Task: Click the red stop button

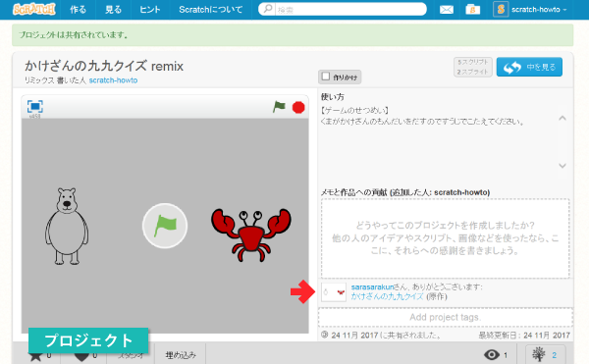Action: point(298,107)
